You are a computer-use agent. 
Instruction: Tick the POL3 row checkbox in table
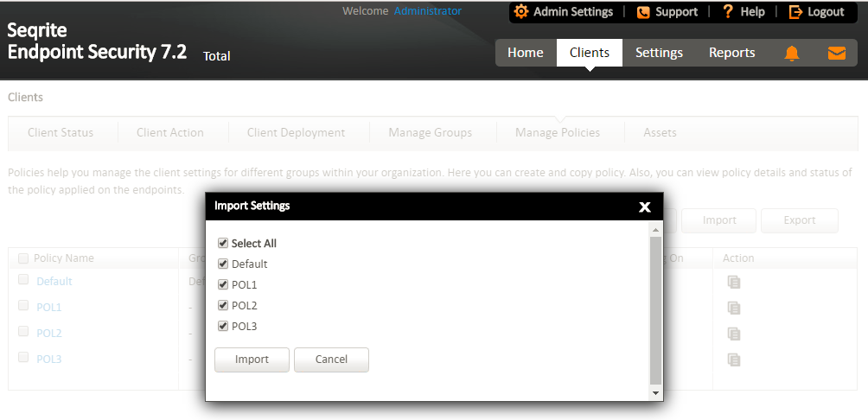point(23,357)
